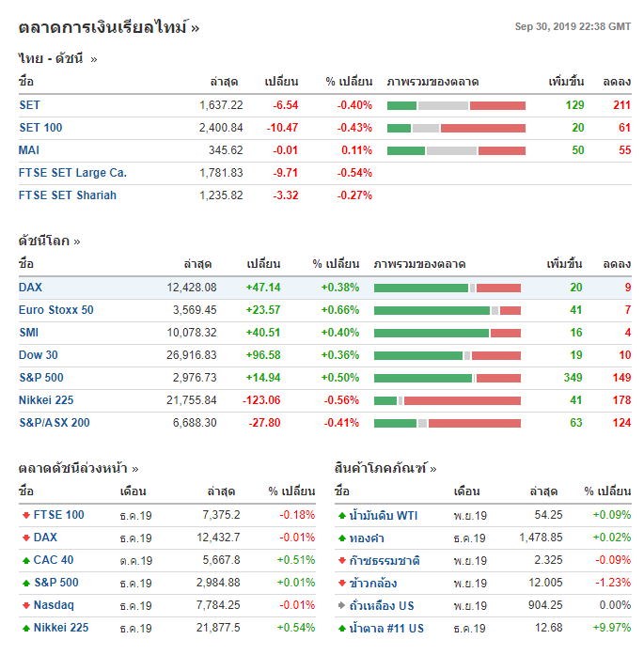This screenshot has height=655, width=644.
Task: Click the น้ำตาล #11 US commodity link
Action: [x=386, y=628]
